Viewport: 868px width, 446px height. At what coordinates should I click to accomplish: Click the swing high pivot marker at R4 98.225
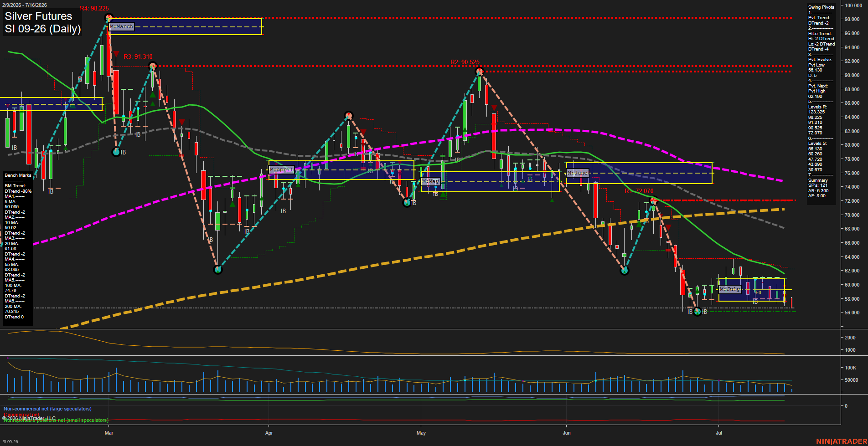[108, 18]
